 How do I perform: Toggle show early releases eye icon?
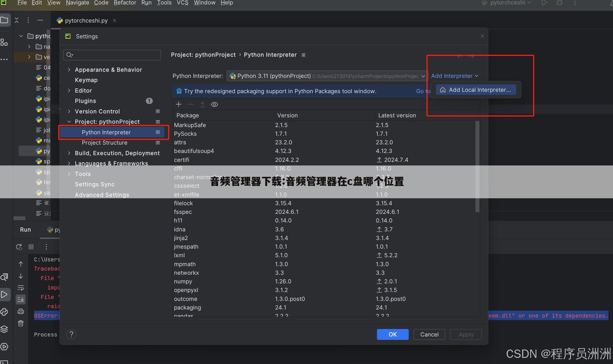[214, 104]
